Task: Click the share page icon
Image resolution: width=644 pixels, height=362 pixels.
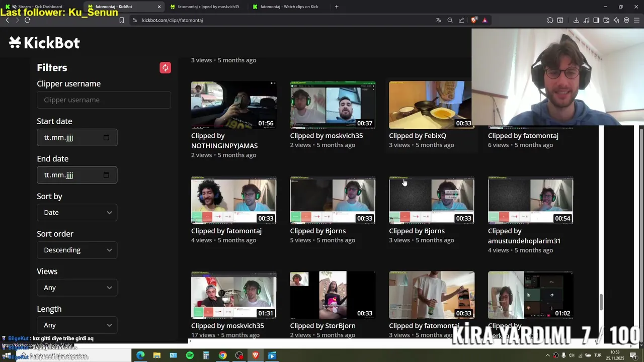Action: click(x=461, y=20)
